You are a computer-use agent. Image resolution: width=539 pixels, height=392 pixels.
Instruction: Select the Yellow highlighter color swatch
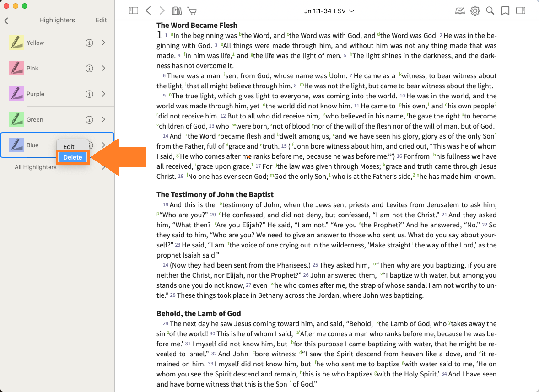click(16, 43)
